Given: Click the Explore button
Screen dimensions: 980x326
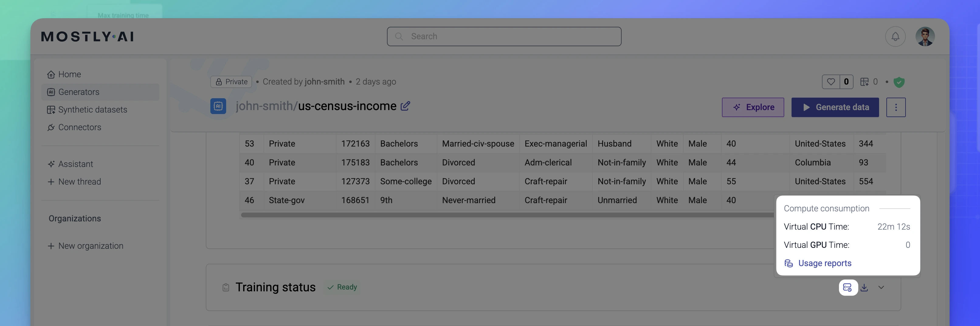Looking at the screenshot, I should [x=753, y=107].
